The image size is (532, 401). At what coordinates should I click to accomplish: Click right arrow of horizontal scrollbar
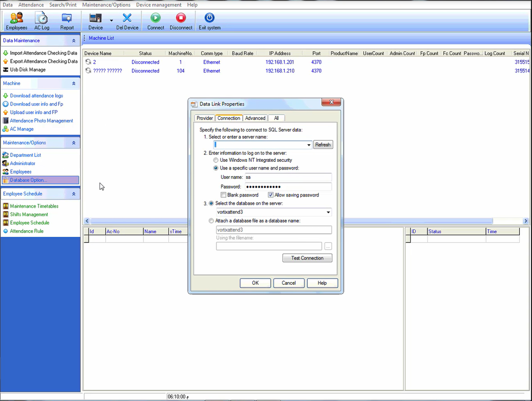coord(526,221)
